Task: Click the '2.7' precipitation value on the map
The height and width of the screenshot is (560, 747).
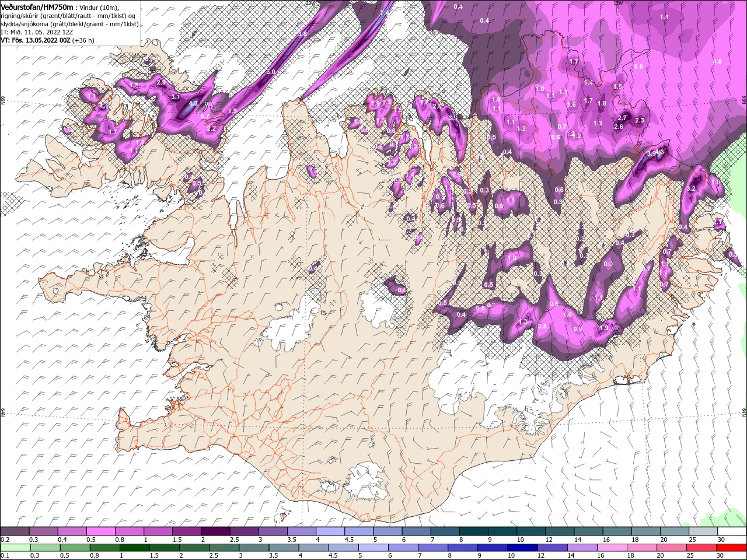Action: pyautogui.click(x=622, y=118)
